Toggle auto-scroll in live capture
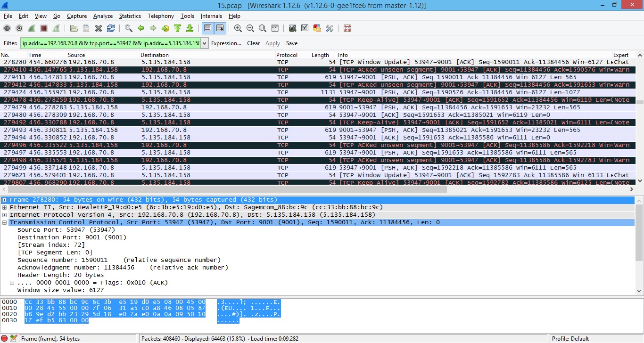Screen dimensions: 644x343 (220, 28)
